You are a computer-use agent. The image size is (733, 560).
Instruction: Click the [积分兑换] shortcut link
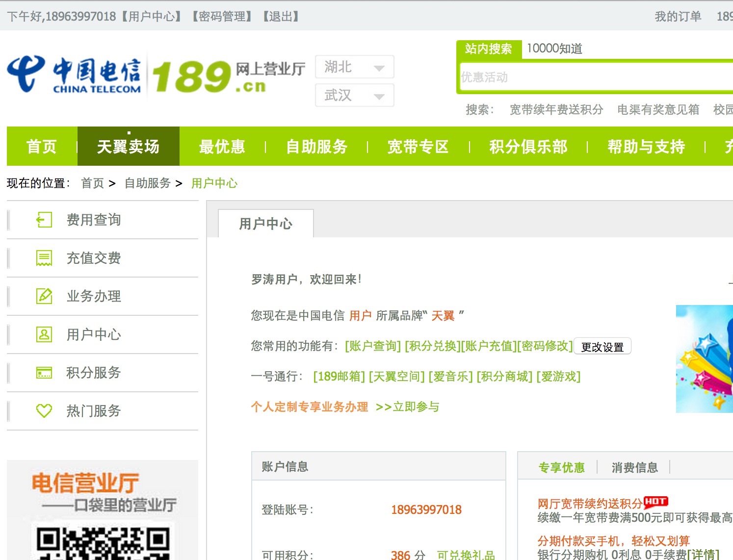pyautogui.click(x=433, y=346)
